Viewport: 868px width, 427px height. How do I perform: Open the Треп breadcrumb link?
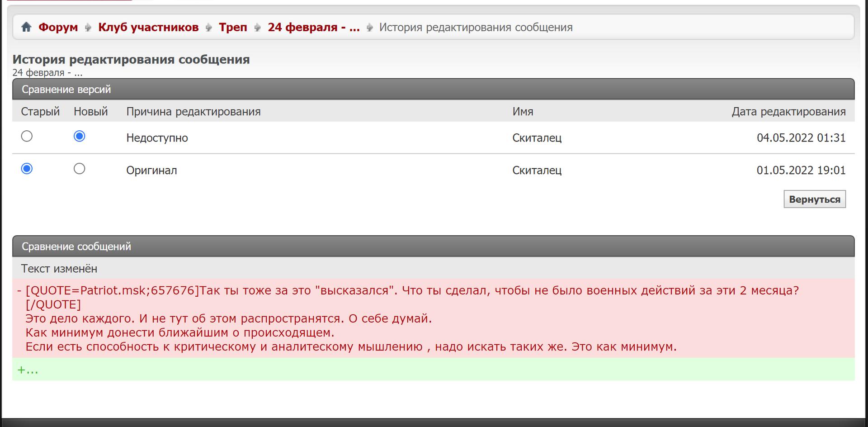click(233, 27)
